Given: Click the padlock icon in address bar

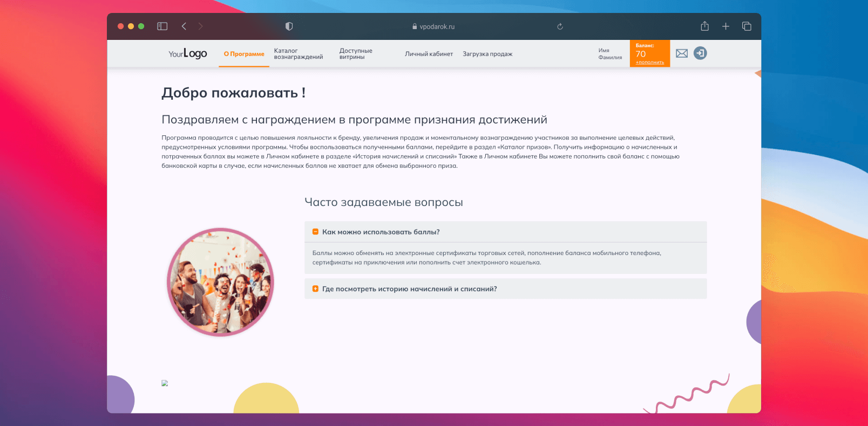Looking at the screenshot, I should pyautogui.click(x=415, y=26).
